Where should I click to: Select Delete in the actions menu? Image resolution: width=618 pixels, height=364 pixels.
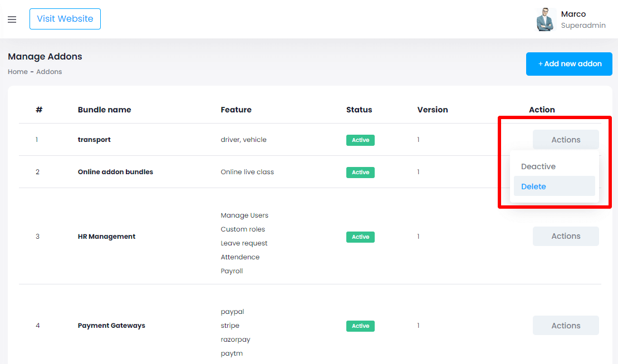pyautogui.click(x=533, y=186)
